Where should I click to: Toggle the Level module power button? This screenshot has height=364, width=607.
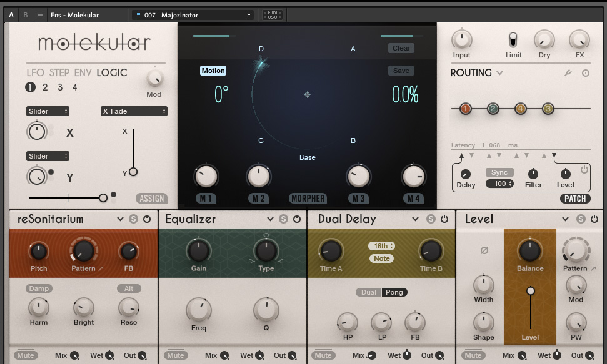[594, 219]
